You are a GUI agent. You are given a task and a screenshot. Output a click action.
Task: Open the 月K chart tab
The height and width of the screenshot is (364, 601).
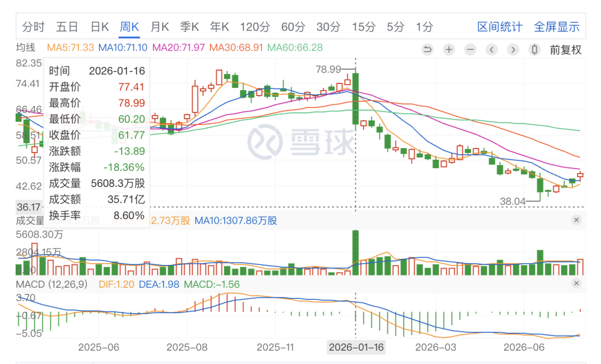point(160,27)
